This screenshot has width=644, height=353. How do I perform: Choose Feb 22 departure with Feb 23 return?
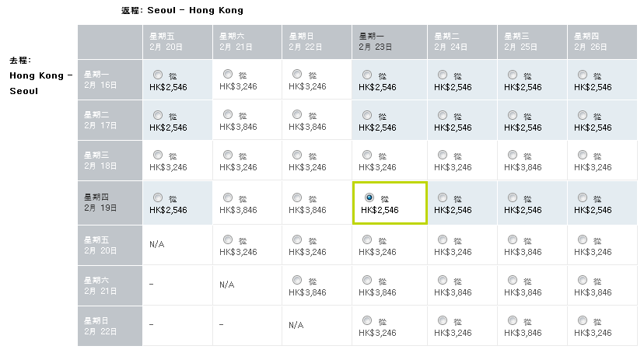pyautogui.click(x=369, y=320)
